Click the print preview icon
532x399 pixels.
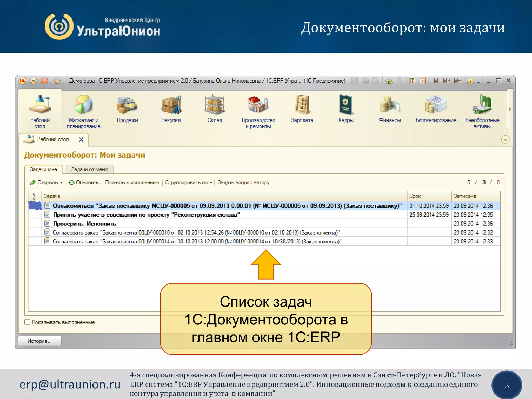[375, 81]
